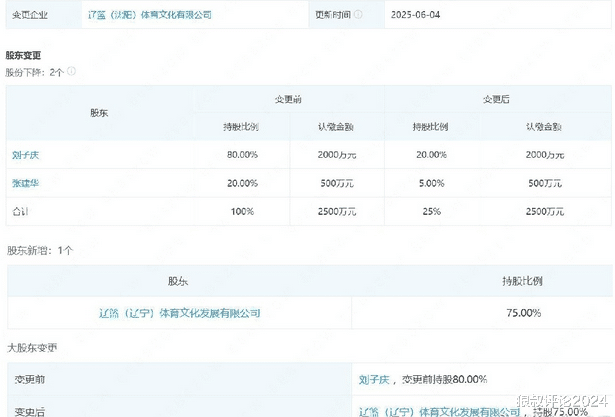Image resolution: width=615 pixels, height=417 pixels.
Task: Click the 股东 column header in the change table
Action: pyautogui.click(x=100, y=113)
